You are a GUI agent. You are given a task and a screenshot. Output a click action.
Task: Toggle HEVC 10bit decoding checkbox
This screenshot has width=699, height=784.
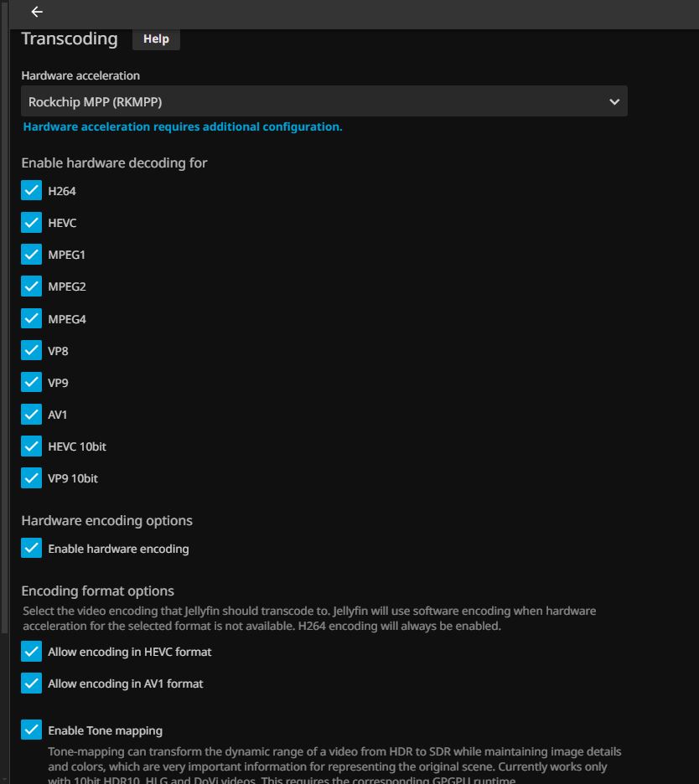coord(32,446)
